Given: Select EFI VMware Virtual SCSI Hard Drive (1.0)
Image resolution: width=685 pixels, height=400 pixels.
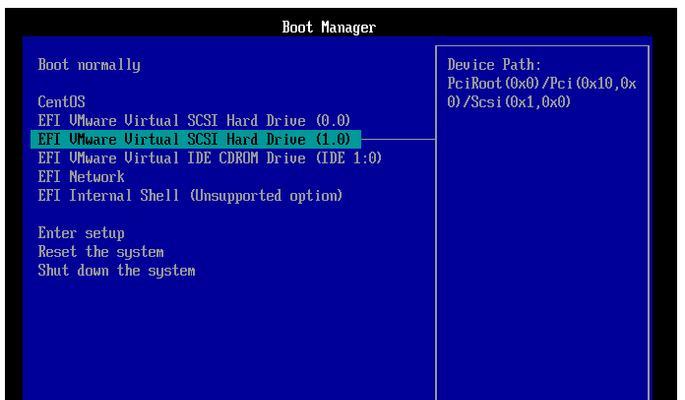Looking at the screenshot, I should (x=196, y=139).
